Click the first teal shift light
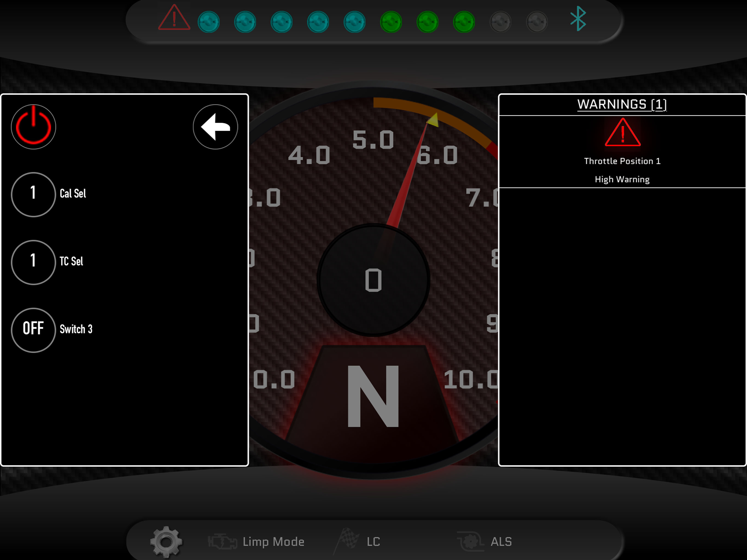747x560 pixels. 209,22
